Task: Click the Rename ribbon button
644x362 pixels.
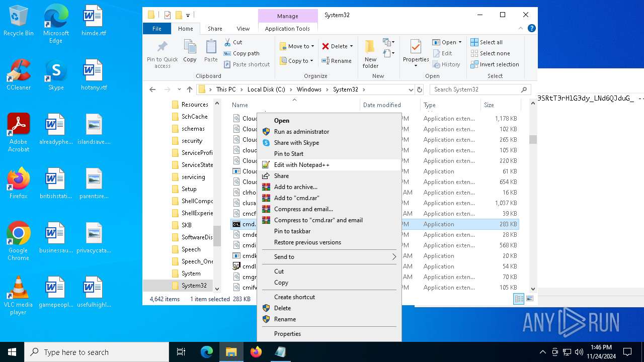Action: click(x=337, y=61)
